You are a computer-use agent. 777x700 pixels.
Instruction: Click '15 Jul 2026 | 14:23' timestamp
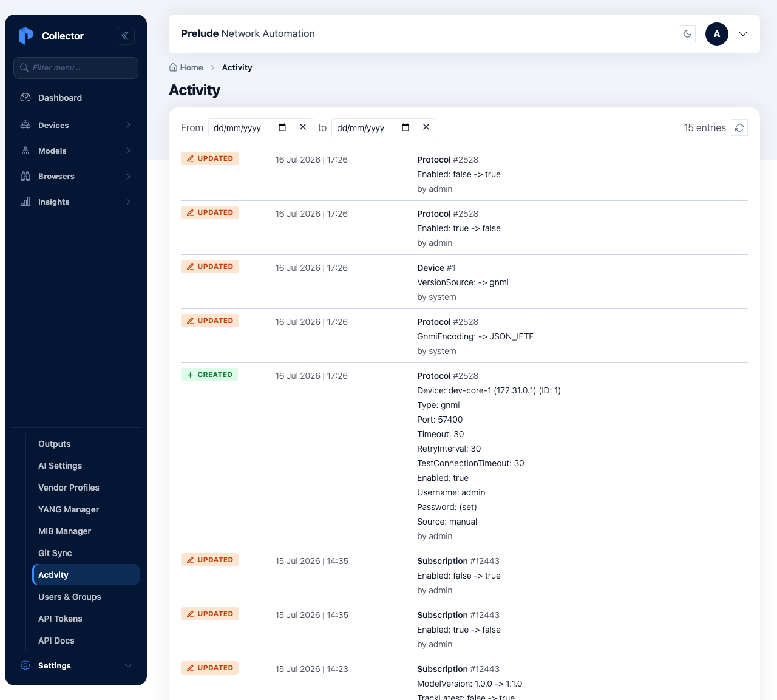pyautogui.click(x=312, y=669)
